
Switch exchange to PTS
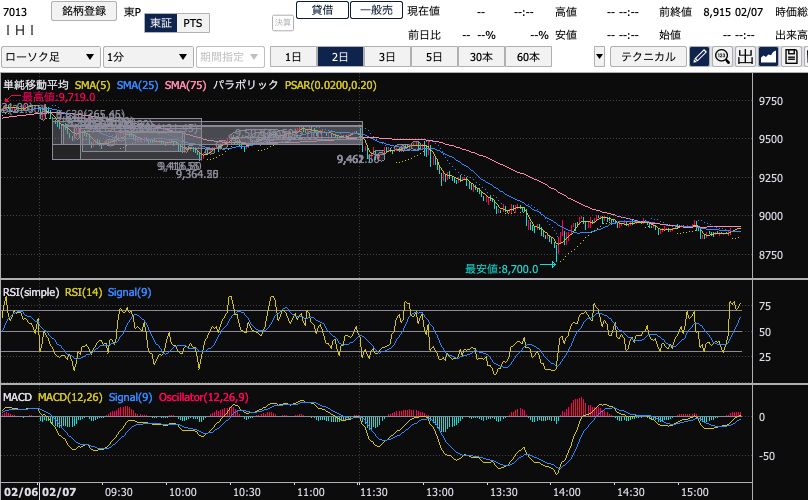tap(190, 23)
